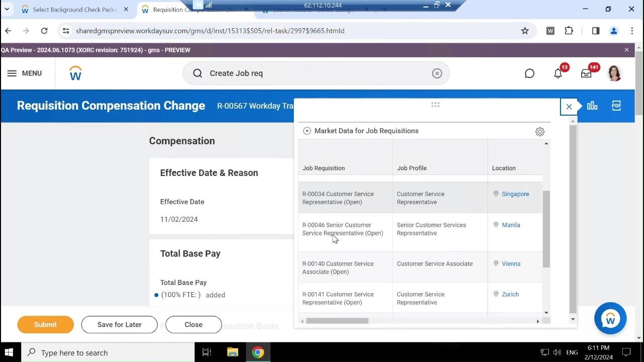This screenshot has height=362, width=644.
Task: Open File Explorer from the taskbar
Action: (x=232, y=352)
